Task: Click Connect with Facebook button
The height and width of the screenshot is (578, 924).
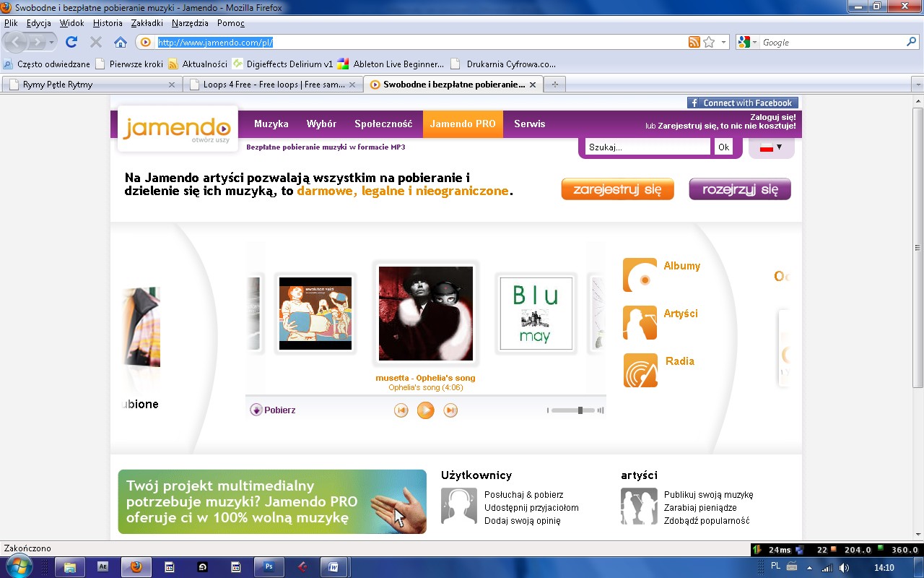Action: pos(743,103)
